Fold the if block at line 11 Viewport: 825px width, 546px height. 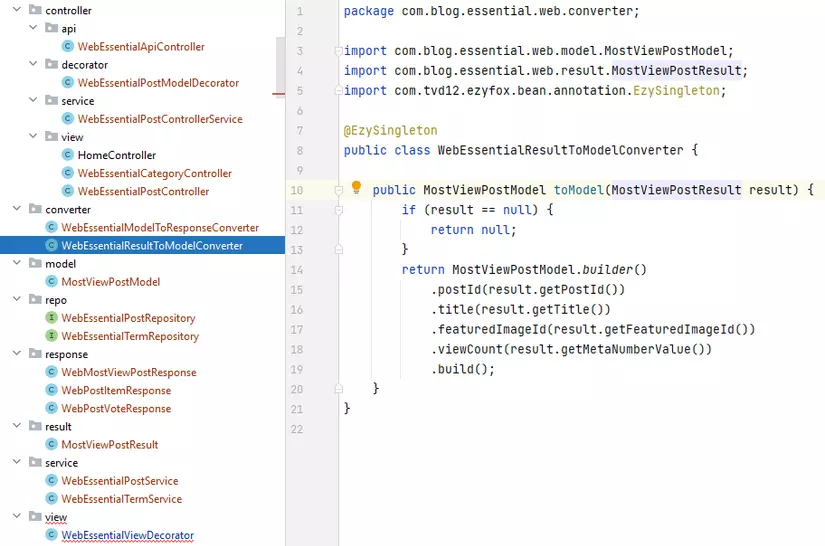[x=338, y=210]
